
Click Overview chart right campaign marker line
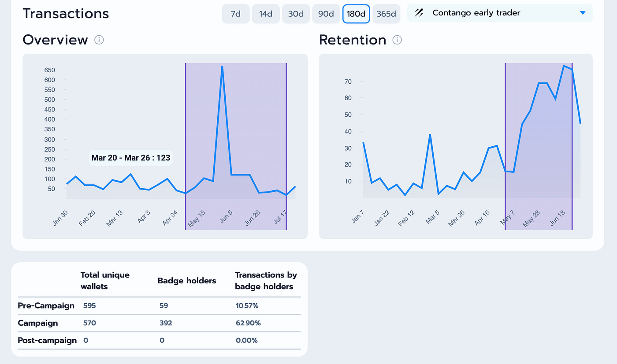(x=286, y=146)
